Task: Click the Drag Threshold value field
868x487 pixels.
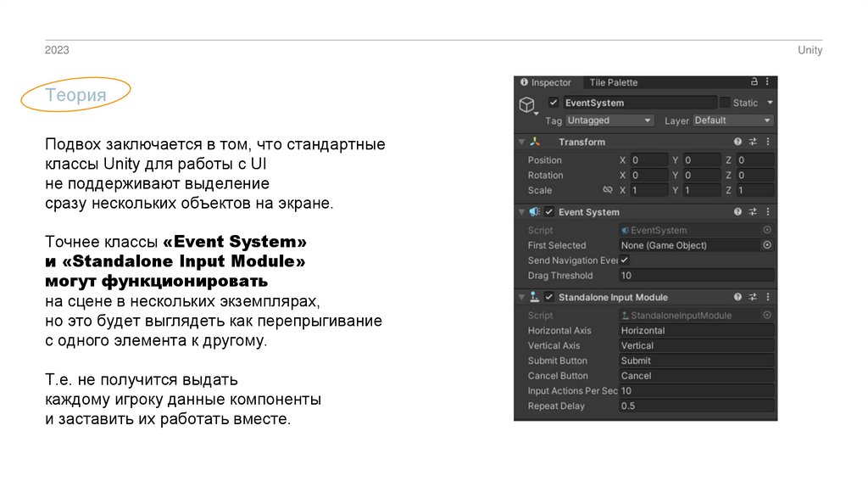Action: point(697,276)
